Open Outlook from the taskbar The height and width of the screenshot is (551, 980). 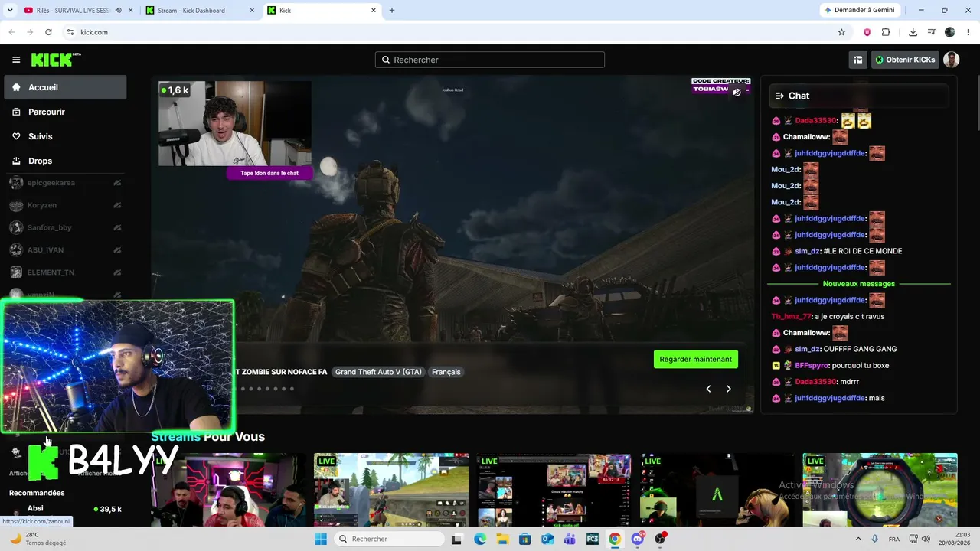click(x=547, y=539)
